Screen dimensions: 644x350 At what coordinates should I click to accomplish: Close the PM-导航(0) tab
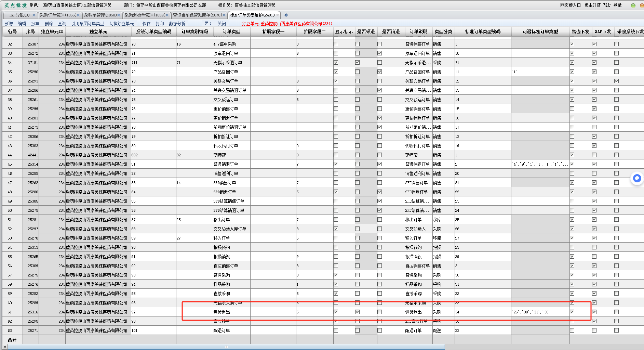click(x=33, y=15)
